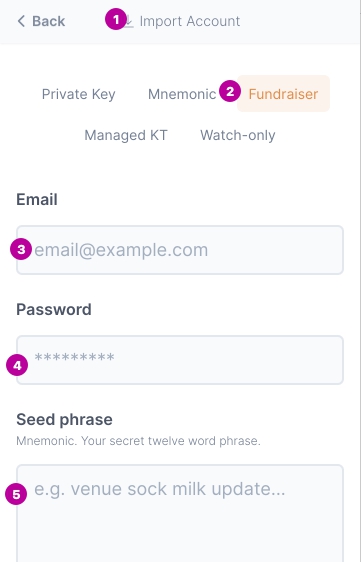
Task: Click the purple number 3 marker
Action: (x=21, y=249)
